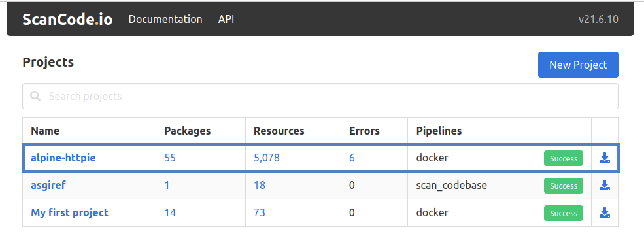Click the 0 errors cell for asgiref
The image size is (644, 236).
coord(352,186)
